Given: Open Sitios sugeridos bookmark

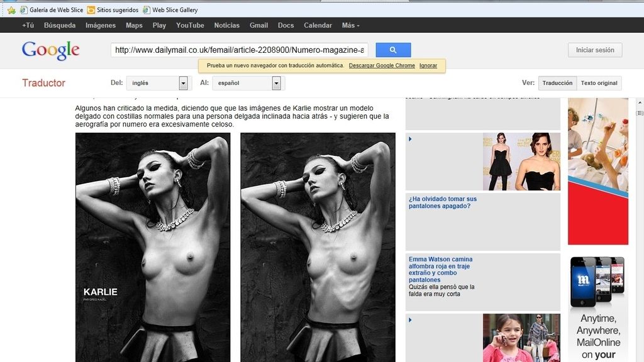Looking at the screenshot, I should 113,10.
